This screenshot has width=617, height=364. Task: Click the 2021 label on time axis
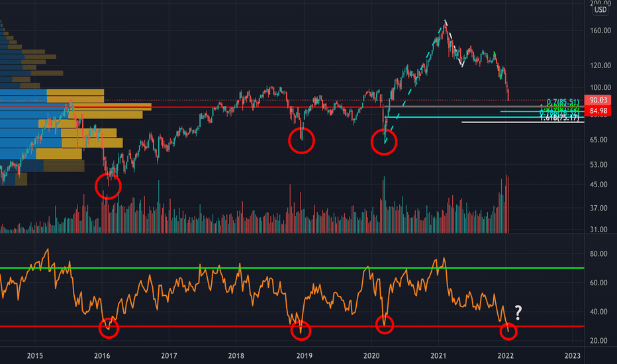click(x=438, y=356)
